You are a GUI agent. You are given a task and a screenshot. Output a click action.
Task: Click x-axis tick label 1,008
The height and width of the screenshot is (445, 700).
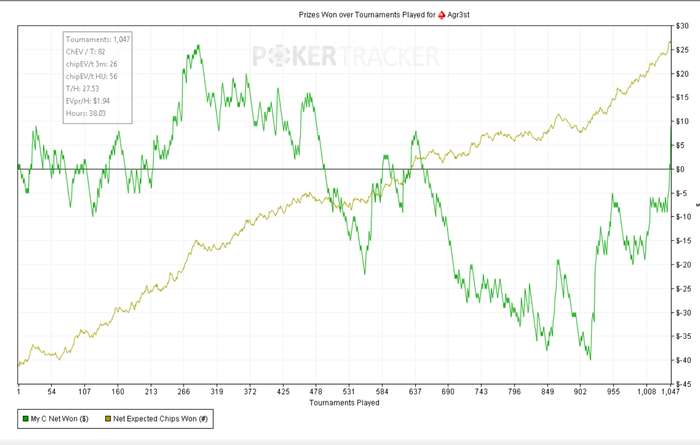(646, 391)
